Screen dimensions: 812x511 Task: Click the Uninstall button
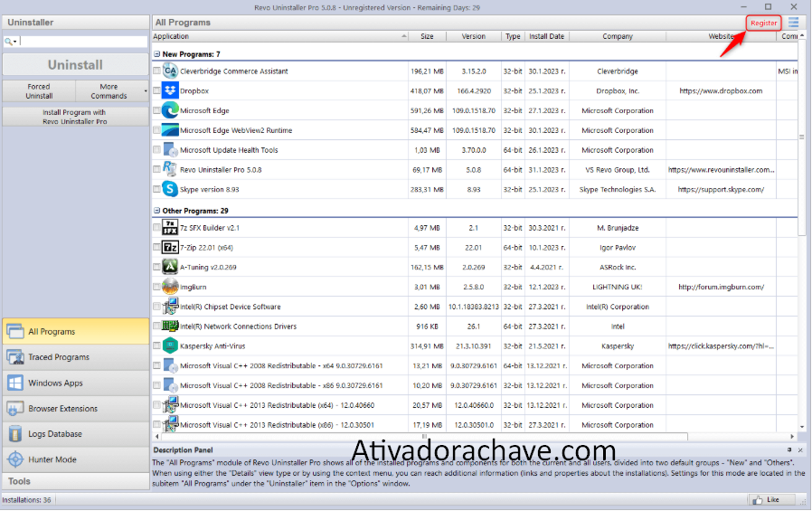tap(76, 65)
